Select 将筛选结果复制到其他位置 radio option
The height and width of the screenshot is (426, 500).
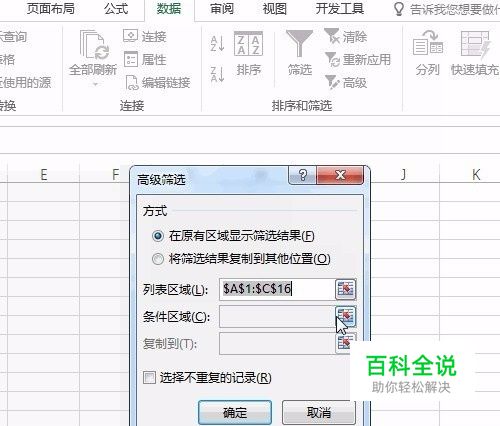point(241,259)
